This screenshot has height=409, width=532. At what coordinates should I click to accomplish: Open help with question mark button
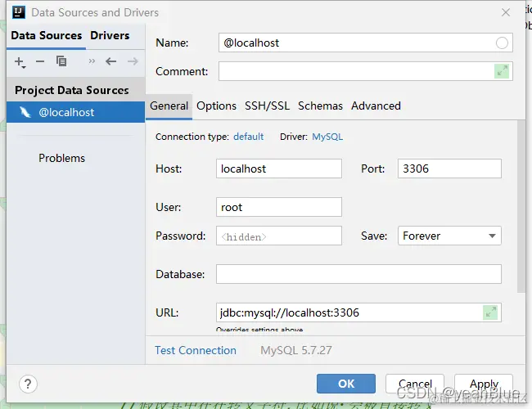click(28, 384)
